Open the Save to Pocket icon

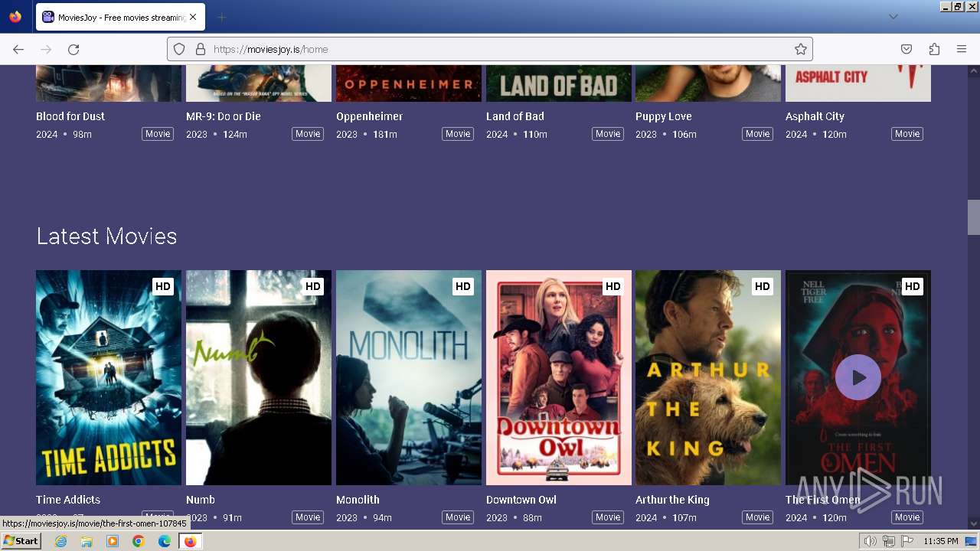(x=906, y=49)
